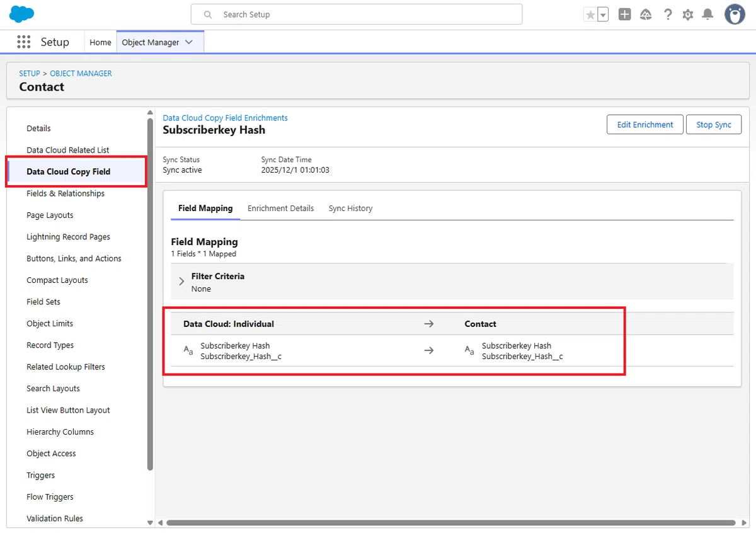This screenshot has height=533, width=756.
Task: Click the '1 Fields * 1 Mapped' text
Action: point(203,254)
